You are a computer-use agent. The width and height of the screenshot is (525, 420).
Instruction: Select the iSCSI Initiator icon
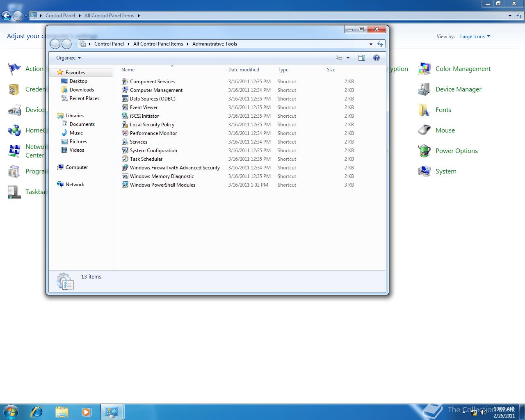[x=125, y=116]
